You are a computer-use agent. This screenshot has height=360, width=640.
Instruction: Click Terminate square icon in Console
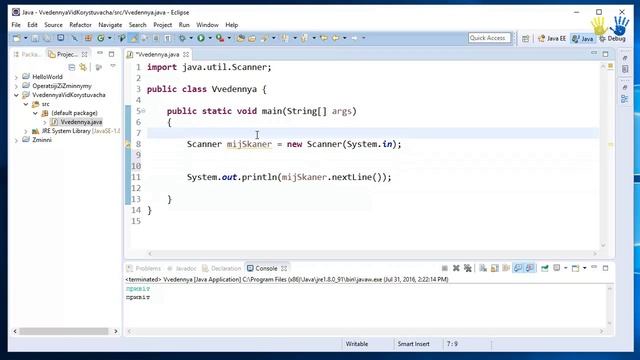(445, 268)
